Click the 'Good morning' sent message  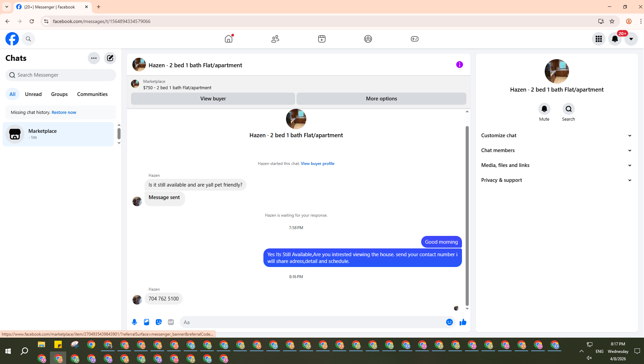pos(441,242)
